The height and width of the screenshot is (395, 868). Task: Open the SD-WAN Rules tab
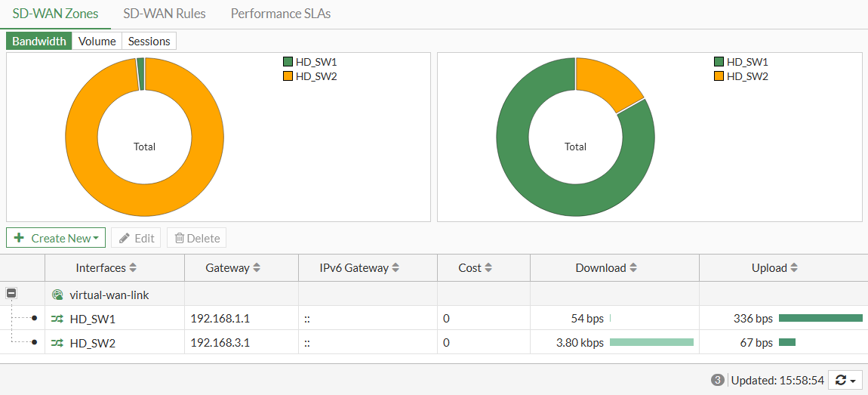165,14
